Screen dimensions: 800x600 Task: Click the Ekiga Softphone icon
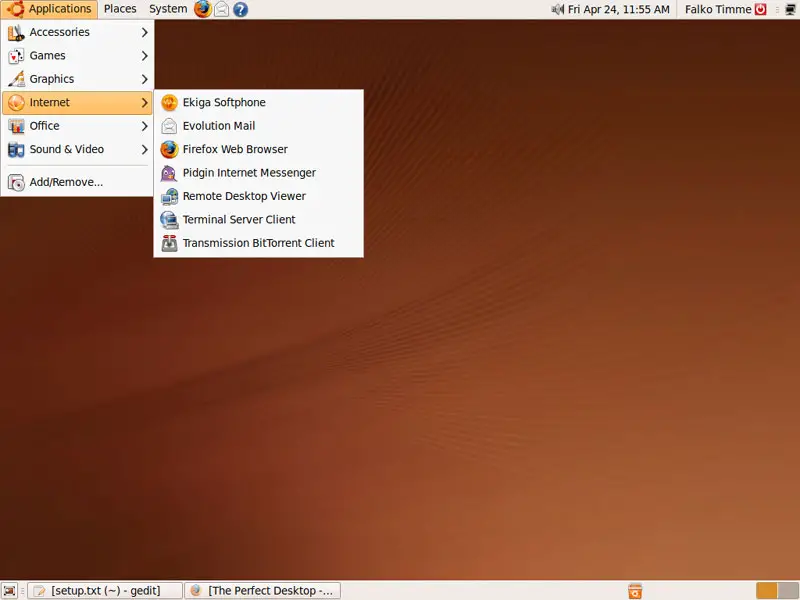click(169, 103)
